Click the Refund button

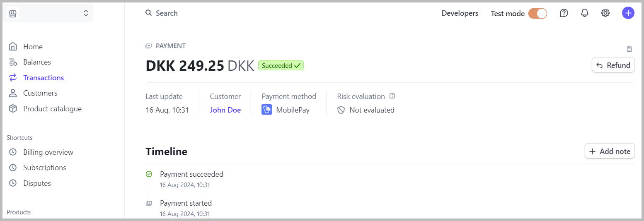coord(613,65)
